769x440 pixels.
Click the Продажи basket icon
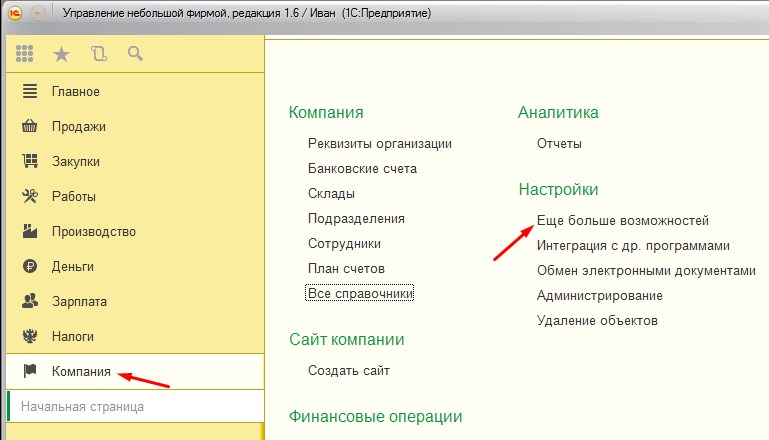coord(30,126)
